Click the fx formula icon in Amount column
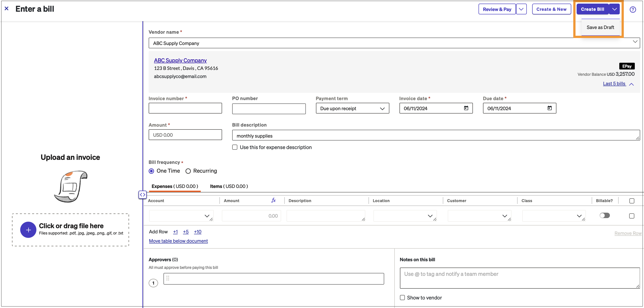The width and height of the screenshot is (644, 308). 273,200
